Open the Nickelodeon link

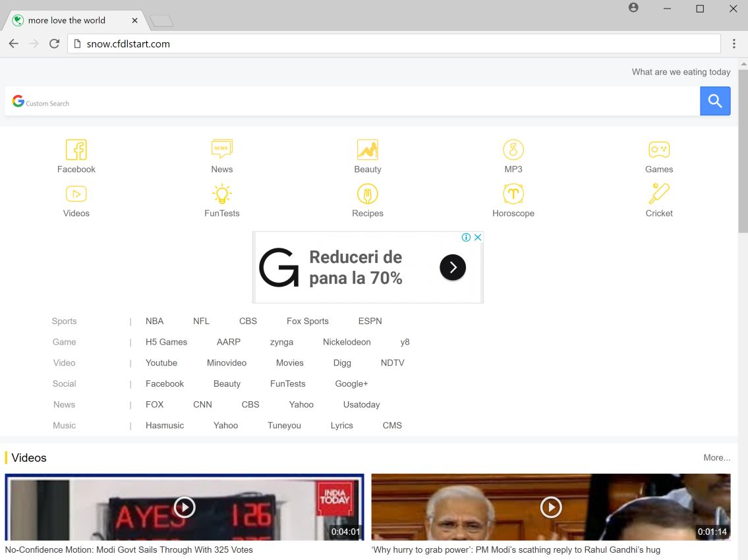click(x=347, y=342)
